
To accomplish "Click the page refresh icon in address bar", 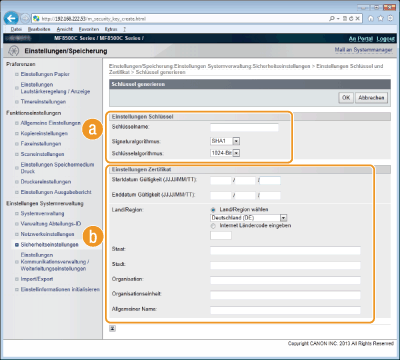I will pyautogui.click(x=351, y=19).
